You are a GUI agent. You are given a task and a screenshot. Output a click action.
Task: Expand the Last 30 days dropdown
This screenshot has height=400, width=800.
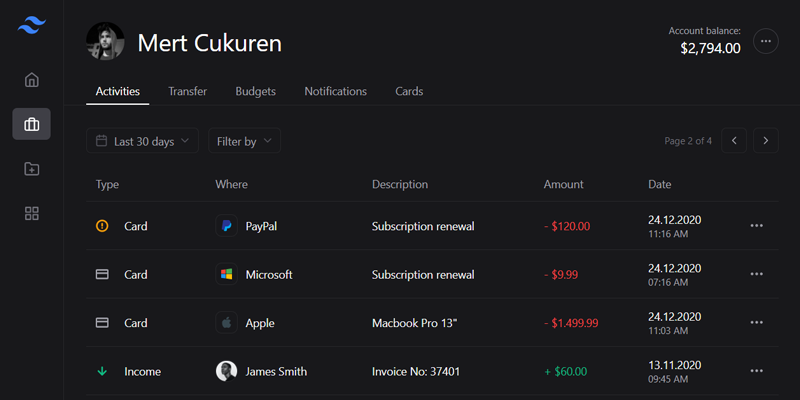point(142,141)
